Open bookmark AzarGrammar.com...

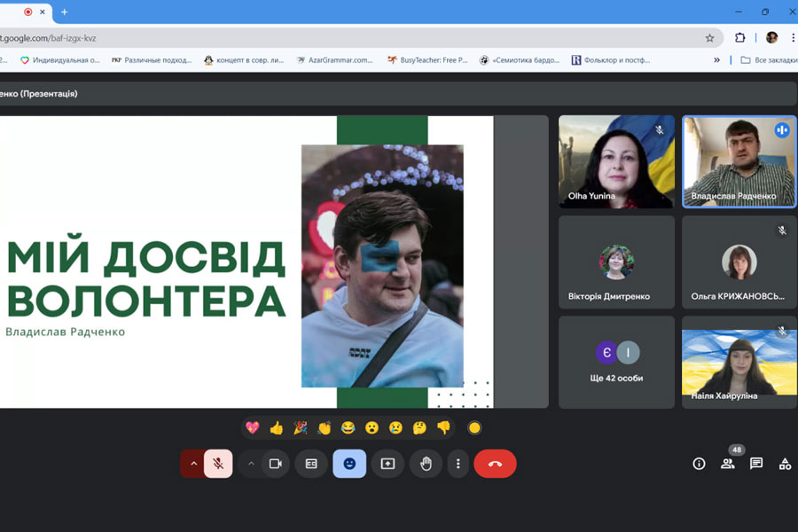click(x=335, y=60)
